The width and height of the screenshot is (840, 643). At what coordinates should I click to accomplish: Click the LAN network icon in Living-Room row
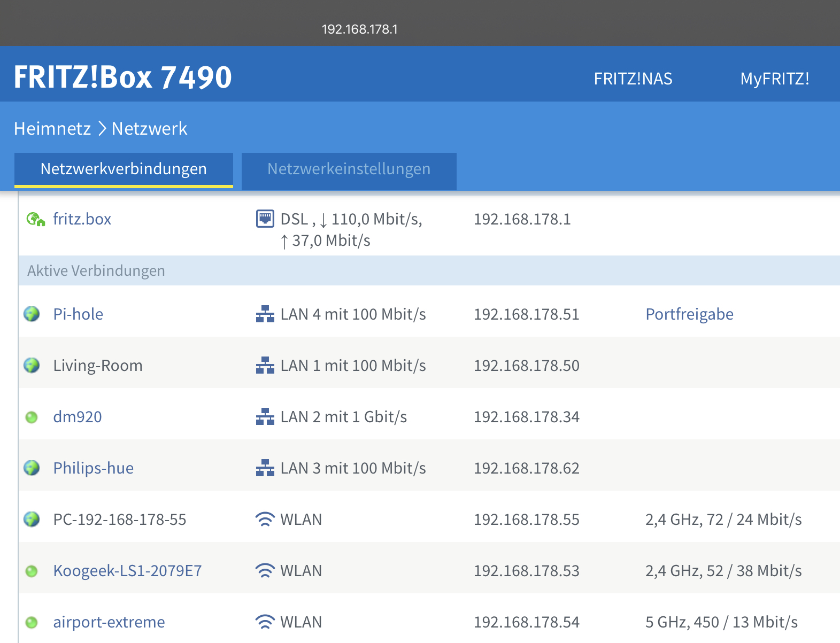tap(265, 366)
